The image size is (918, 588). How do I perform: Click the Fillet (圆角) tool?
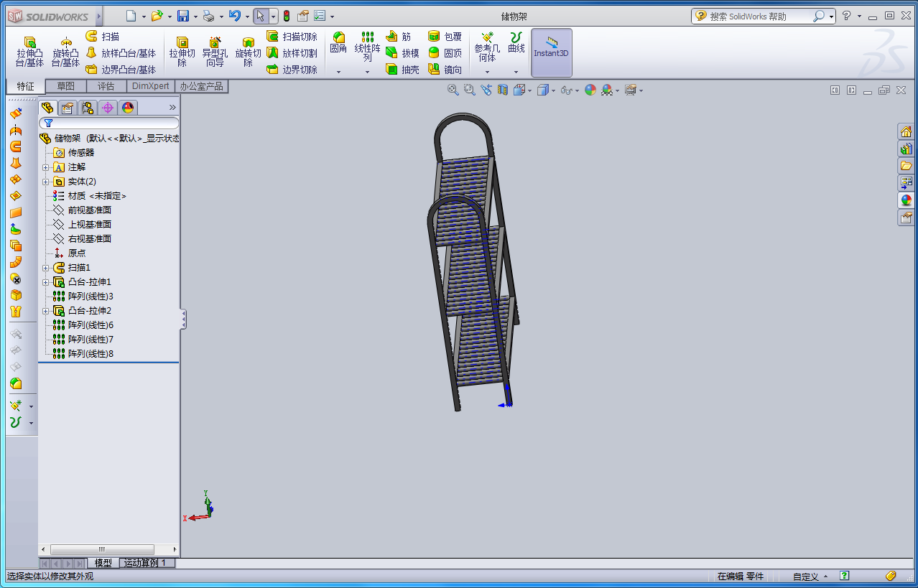[338, 43]
